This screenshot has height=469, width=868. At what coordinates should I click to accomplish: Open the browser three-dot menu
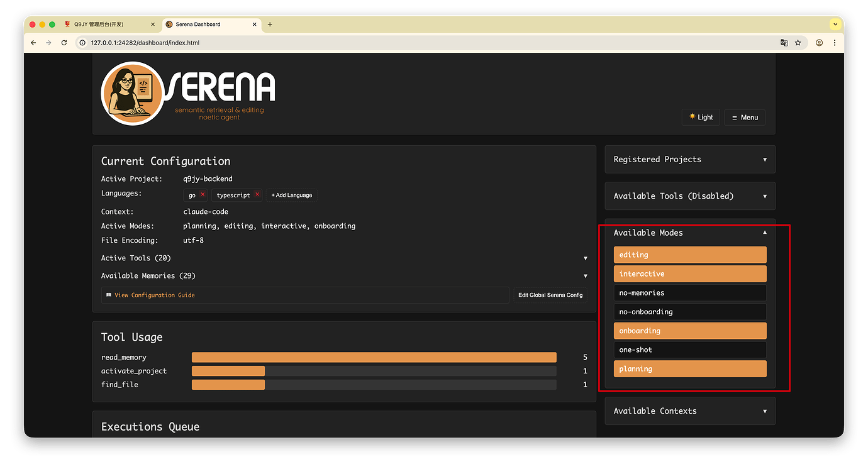click(835, 43)
